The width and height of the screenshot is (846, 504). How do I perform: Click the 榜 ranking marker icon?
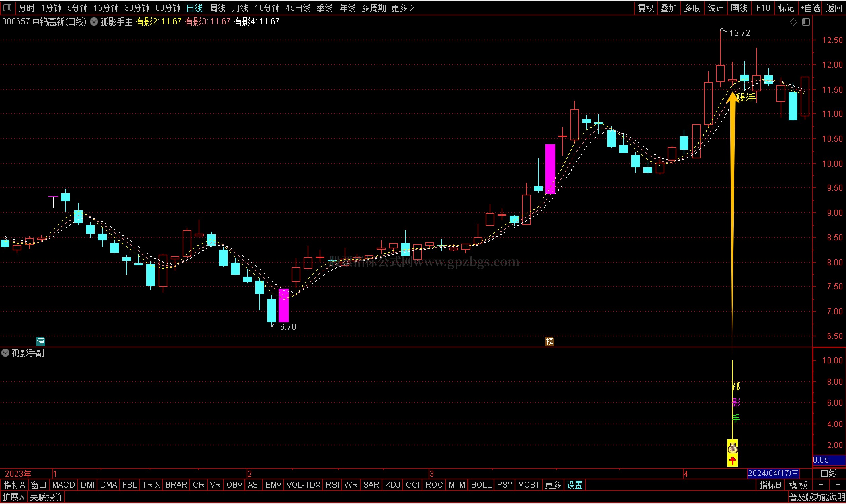tap(549, 341)
